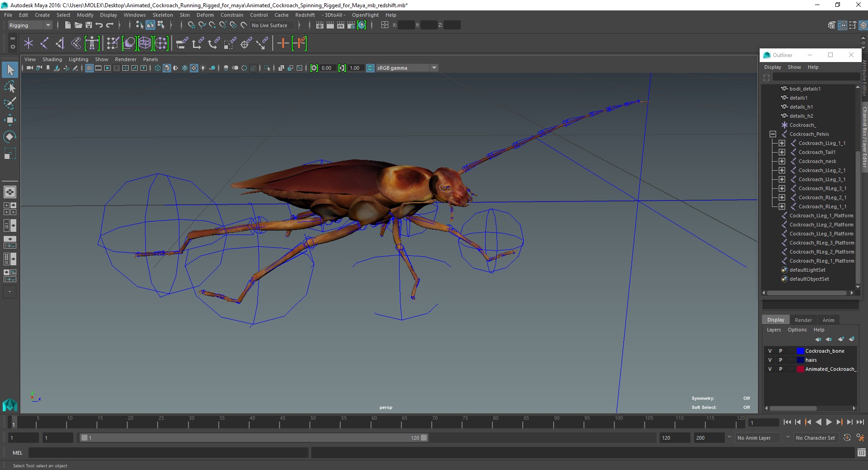Select the Create Joint tool on the shelf
The height and width of the screenshot is (470, 868).
(44, 43)
